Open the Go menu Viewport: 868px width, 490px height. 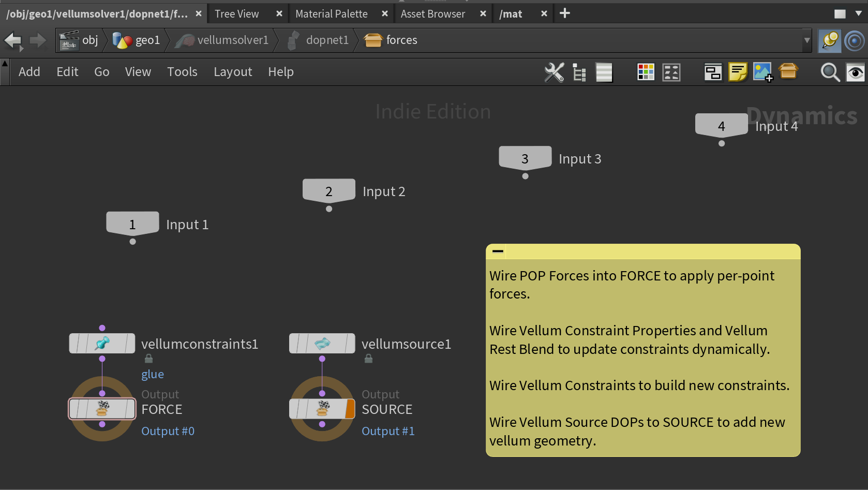click(102, 72)
